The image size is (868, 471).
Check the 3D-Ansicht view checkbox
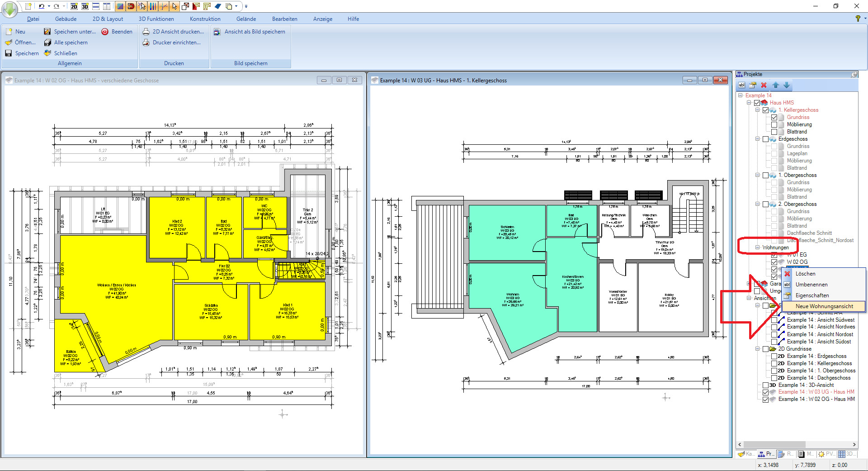tap(765, 385)
